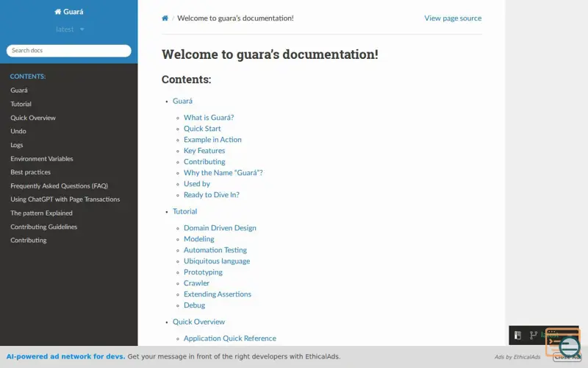Open the Debug link

[x=194, y=305]
